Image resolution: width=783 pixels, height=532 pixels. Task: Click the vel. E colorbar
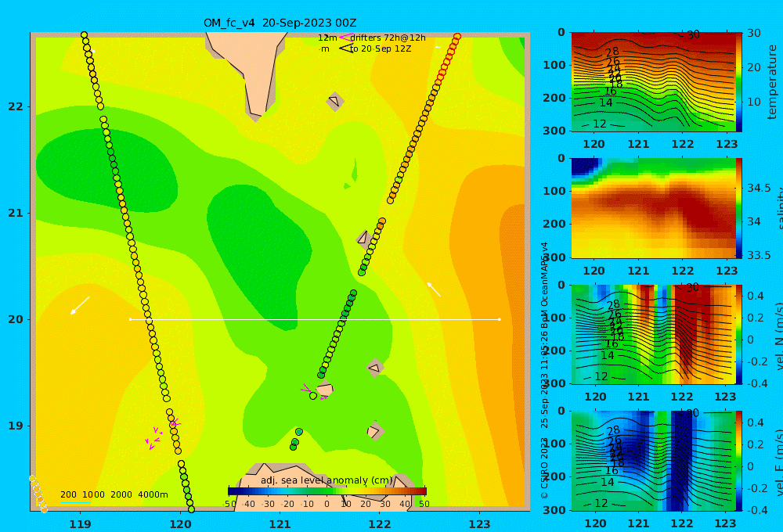(x=739, y=461)
